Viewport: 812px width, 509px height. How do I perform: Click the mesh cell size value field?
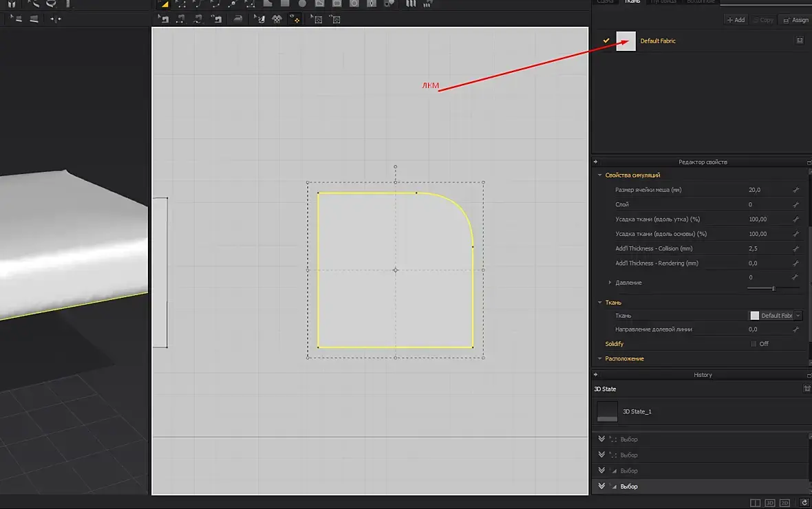click(x=755, y=190)
